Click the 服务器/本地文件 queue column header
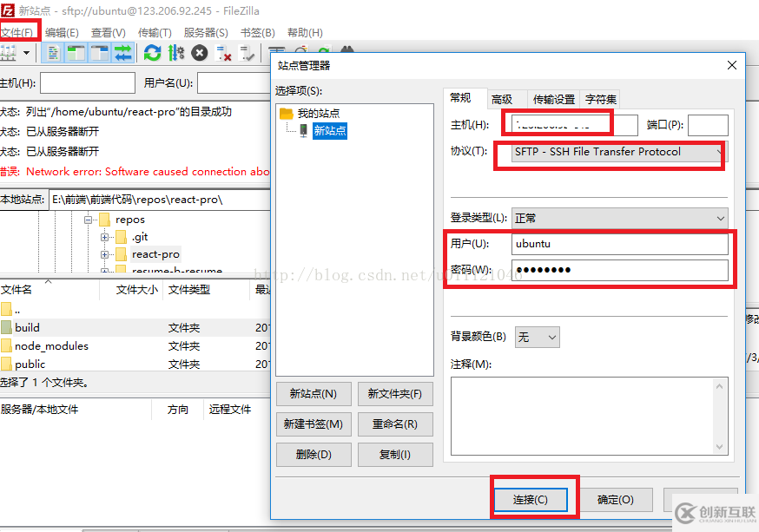 (76, 410)
